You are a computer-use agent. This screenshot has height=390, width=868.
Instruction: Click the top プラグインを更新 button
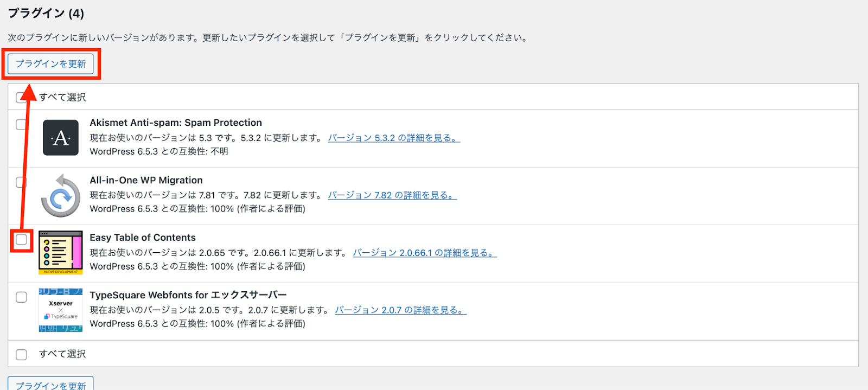50,64
